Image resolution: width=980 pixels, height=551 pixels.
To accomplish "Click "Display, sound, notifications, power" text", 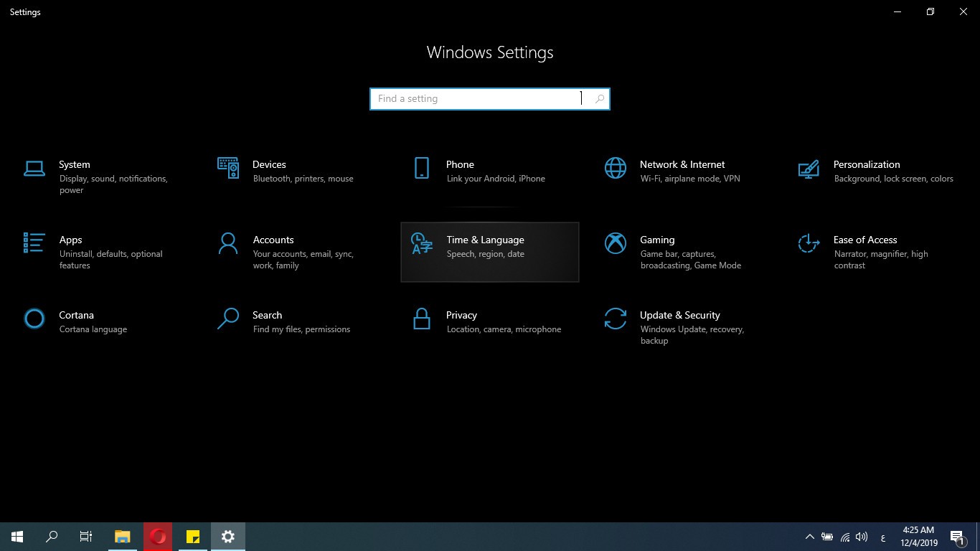I will pos(113,184).
